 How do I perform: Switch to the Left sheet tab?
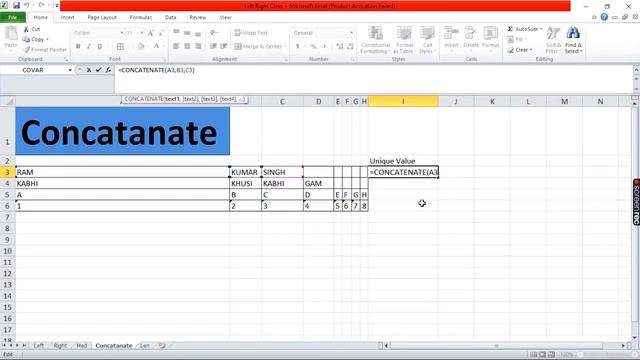[x=39, y=346]
